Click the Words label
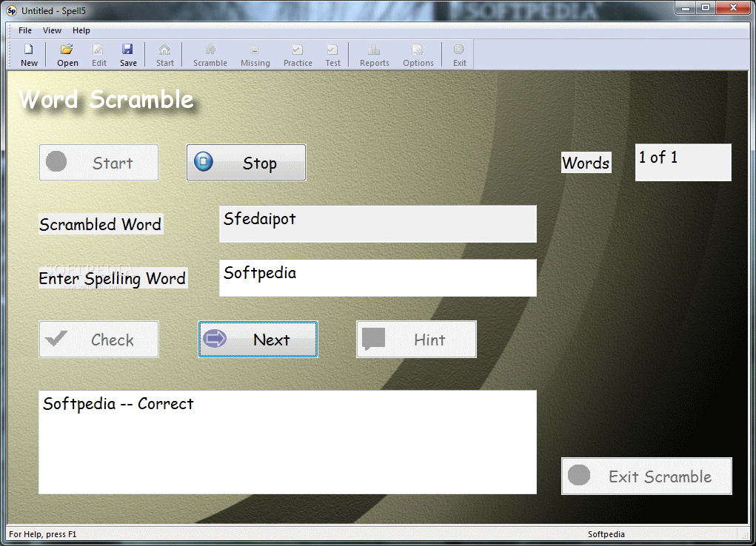 [x=586, y=163]
